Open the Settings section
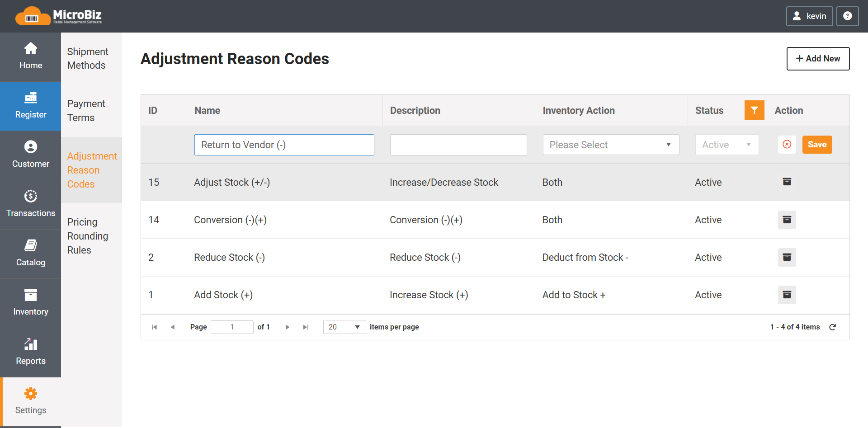Image resolution: width=868 pixels, height=428 pixels. pos(30,402)
